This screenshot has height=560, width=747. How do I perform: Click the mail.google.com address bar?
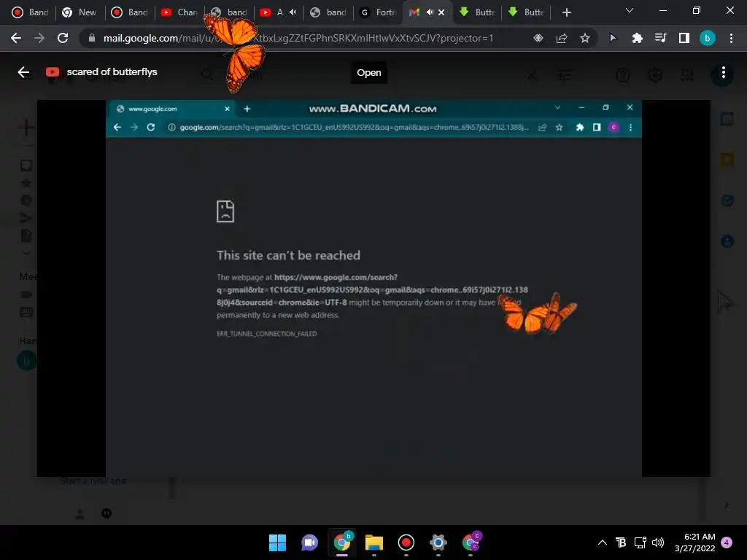305,38
